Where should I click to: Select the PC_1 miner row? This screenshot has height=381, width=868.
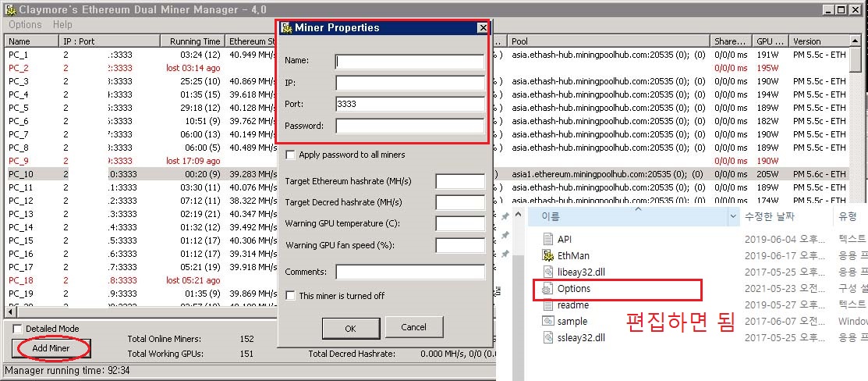coord(427,55)
